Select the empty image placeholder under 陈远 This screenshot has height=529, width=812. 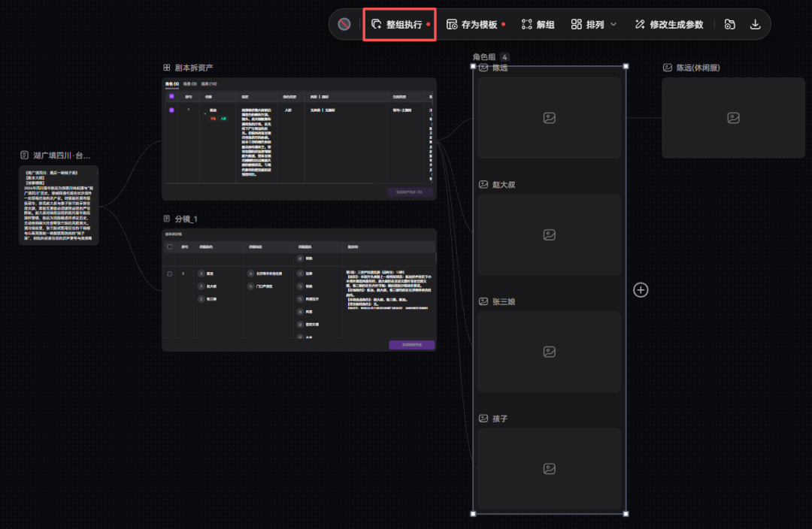click(x=550, y=118)
